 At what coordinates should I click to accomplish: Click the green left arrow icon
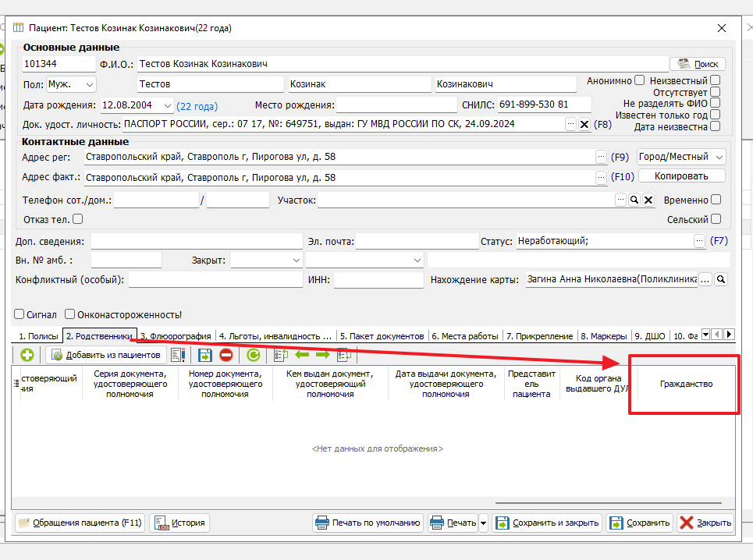point(302,355)
